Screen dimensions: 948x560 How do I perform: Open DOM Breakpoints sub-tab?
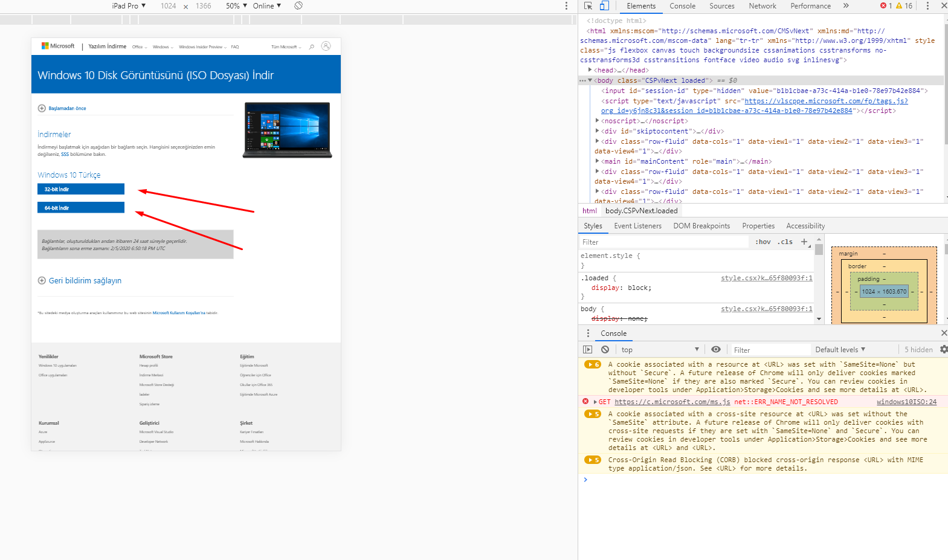click(x=701, y=226)
